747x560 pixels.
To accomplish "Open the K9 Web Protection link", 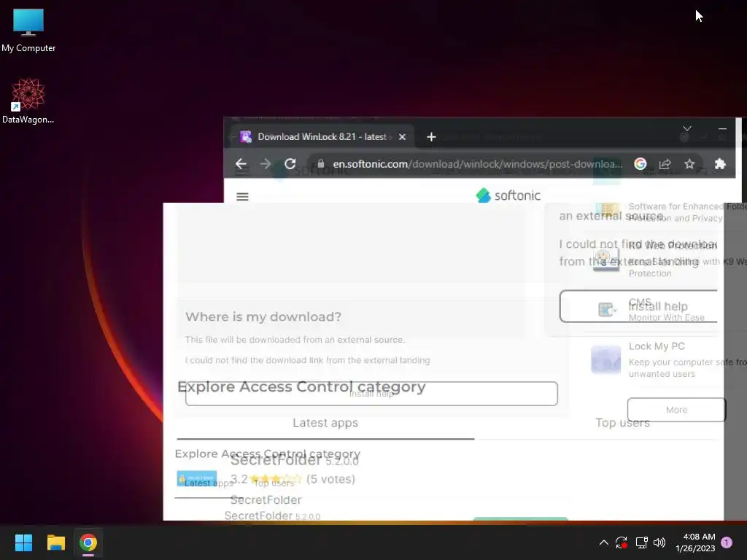I will 673,246.
